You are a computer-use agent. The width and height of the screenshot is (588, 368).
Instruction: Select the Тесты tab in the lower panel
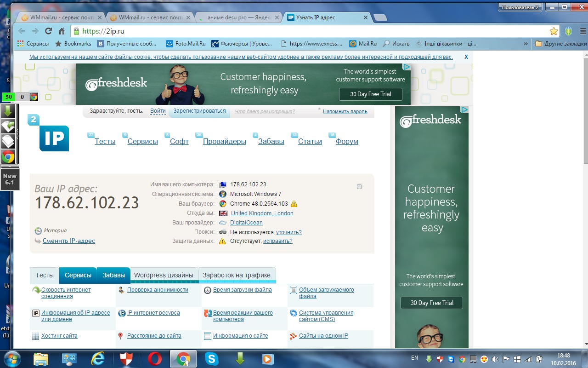[x=45, y=275]
